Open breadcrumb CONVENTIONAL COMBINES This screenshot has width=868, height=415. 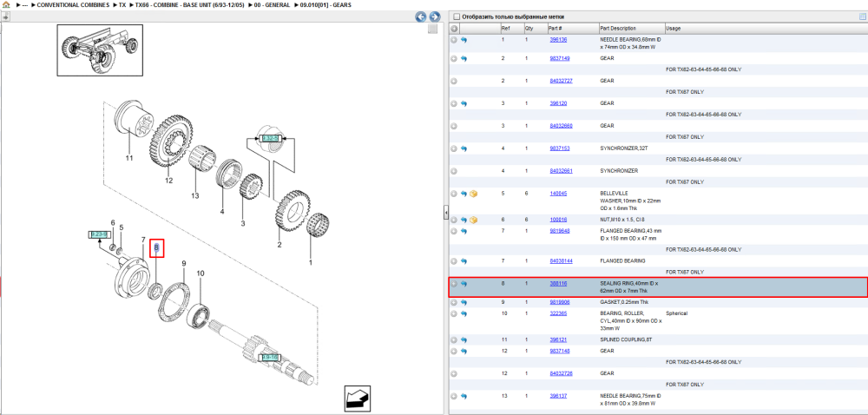tap(73, 5)
